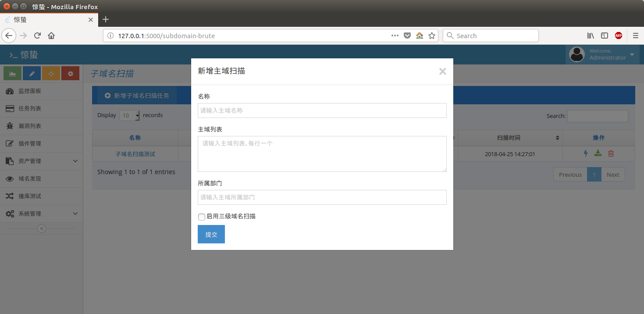Screen dimensions: 644x314
Task: Delete the scan task with trash icon
Action: tap(610, 153)
